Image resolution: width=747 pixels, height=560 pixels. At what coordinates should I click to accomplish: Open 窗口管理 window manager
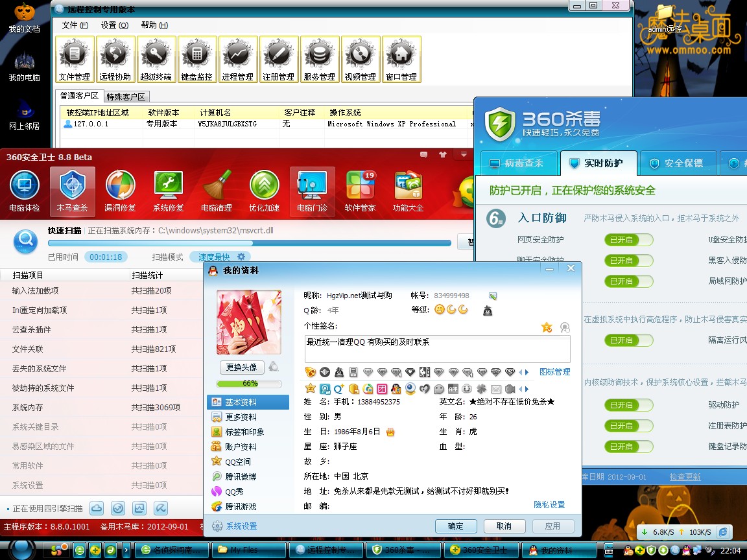pos(401,60)
